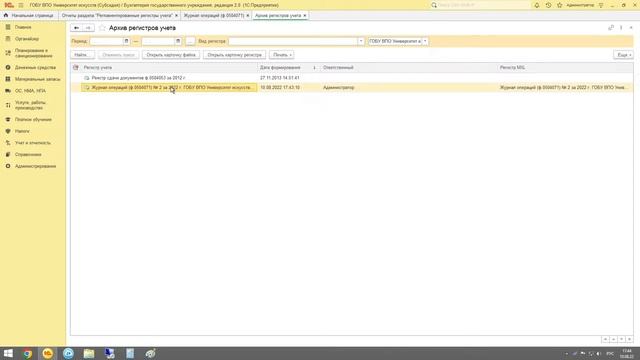Open the 1C main menu hamburger icon

pos(21,5)
